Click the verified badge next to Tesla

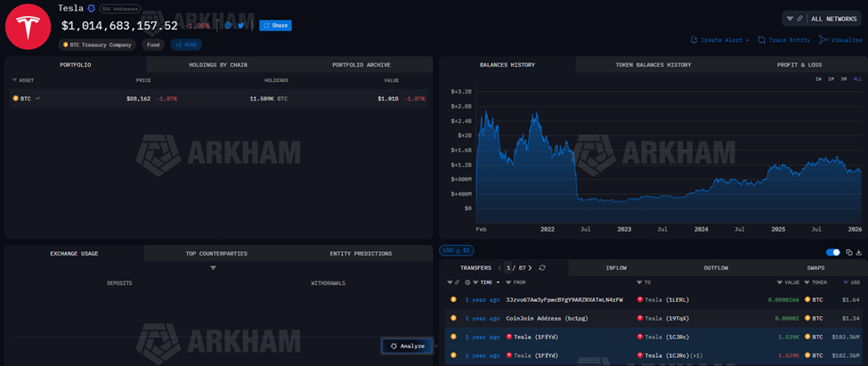[x=91, y=8]
